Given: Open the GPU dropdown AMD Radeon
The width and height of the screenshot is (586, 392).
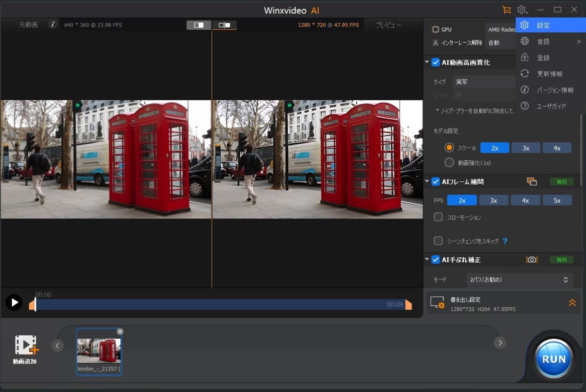Looking at the screenshot, I should click(x=500, y=29).
